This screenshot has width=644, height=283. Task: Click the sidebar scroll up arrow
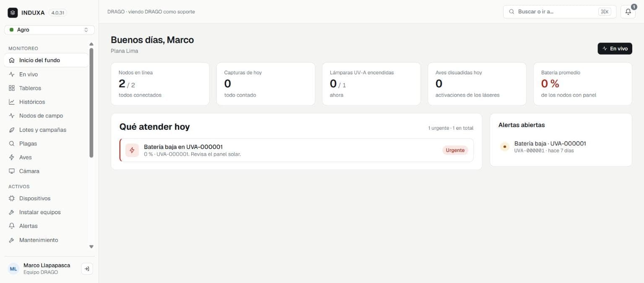[x=91, y=44]
